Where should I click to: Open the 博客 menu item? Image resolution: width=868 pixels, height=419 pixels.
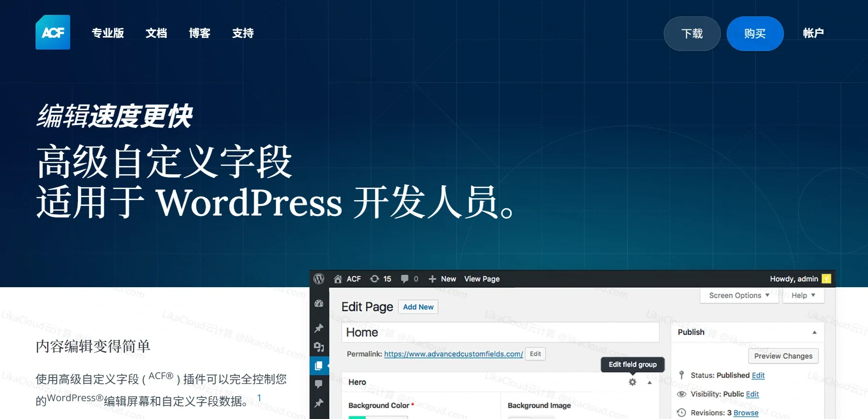[x=199, y=33]
